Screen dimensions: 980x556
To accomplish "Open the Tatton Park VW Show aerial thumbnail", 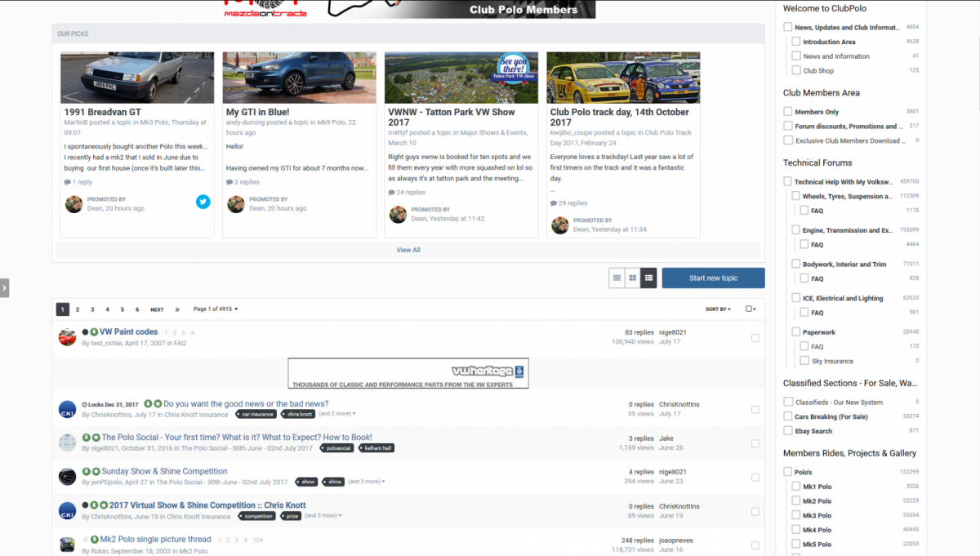I will (461, 78).
